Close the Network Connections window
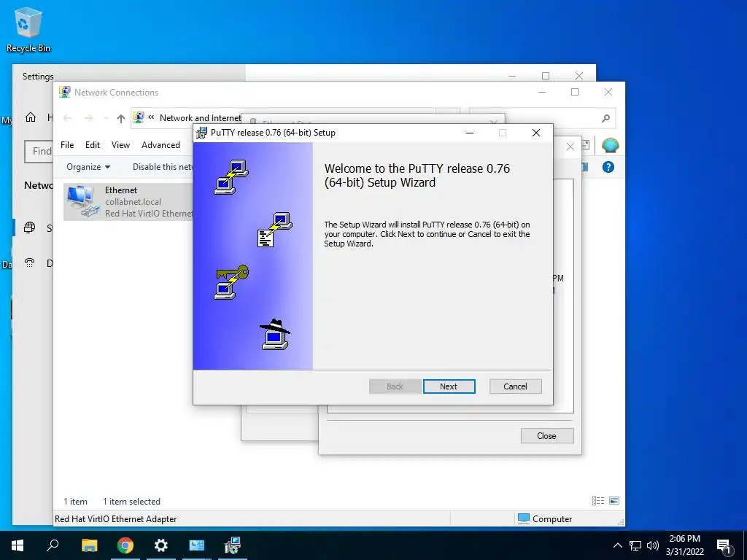Image resolution: width=747 pixels, height=560 pixels. (x=608, y=92)
